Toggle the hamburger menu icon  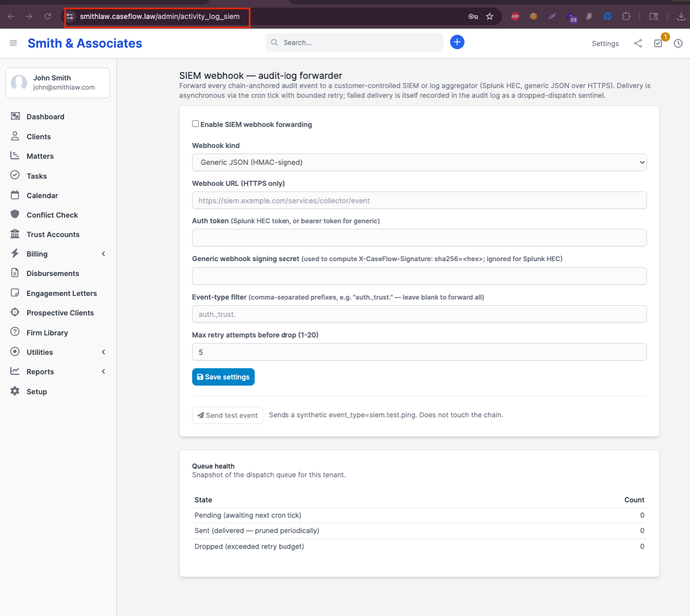13,43
